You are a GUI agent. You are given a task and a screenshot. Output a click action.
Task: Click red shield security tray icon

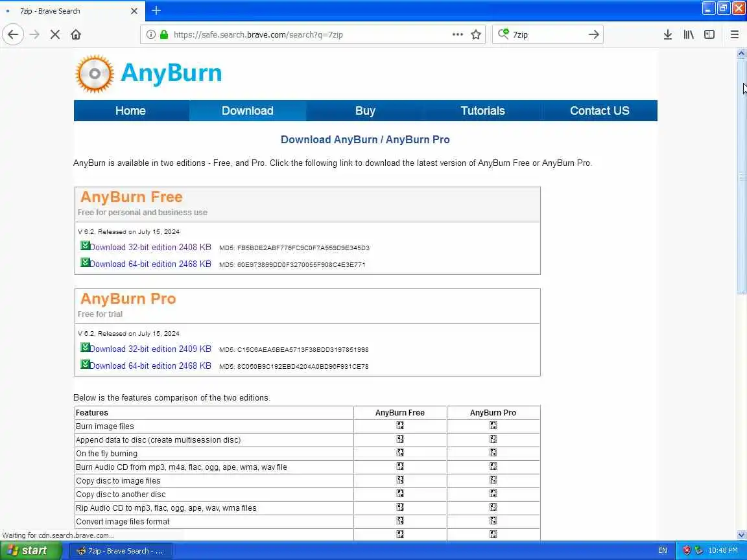(x=687, y=550)
